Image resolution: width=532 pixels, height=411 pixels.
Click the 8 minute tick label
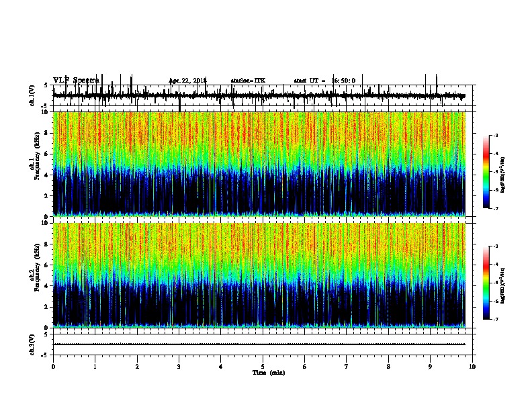point(388,367)
